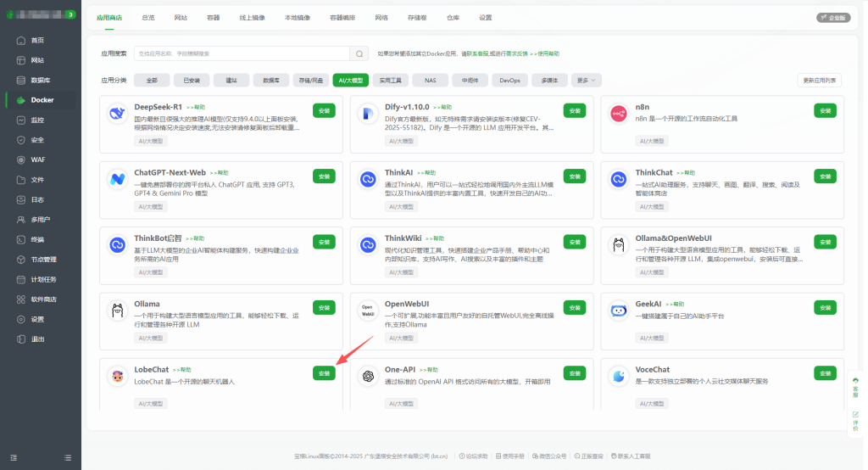
Task: Click the DeepSeek-R1 whale app icon
Action: tap(117, 115)
